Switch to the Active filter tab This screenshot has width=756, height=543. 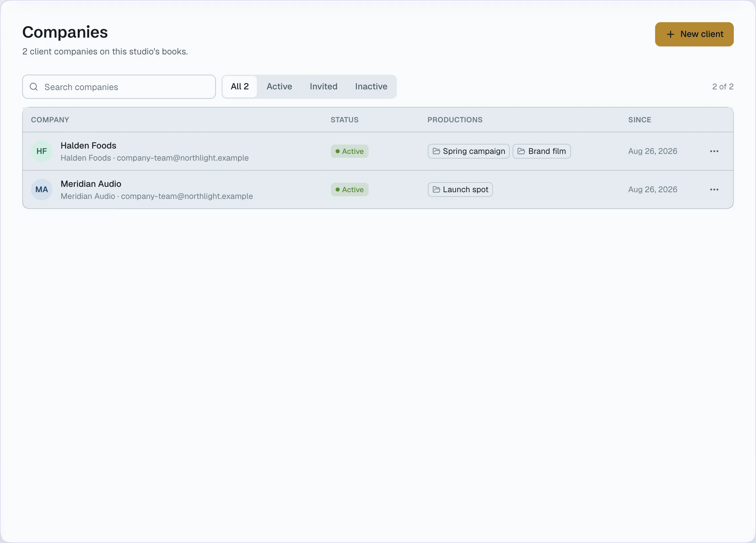279,87
